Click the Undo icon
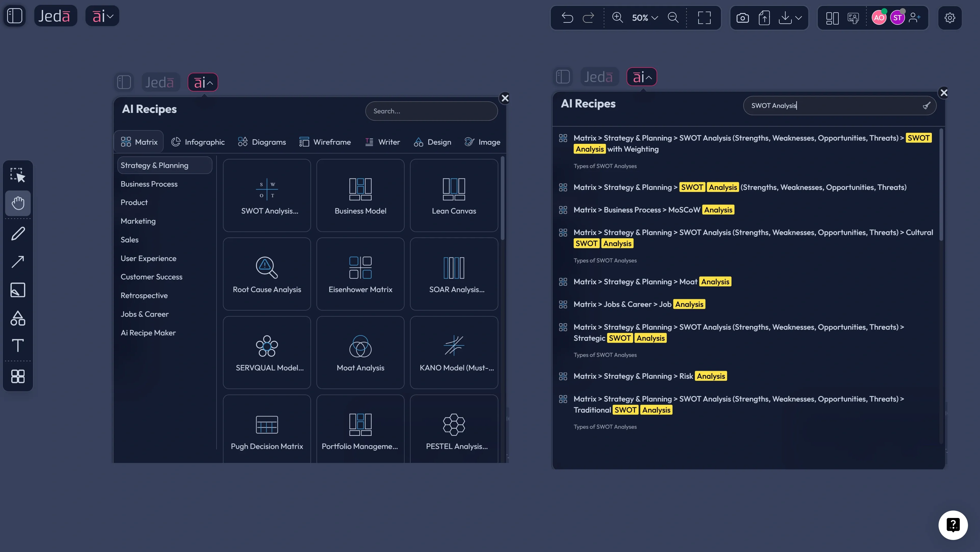Screen dimensions: 980x552 click(x=567, y=17)
